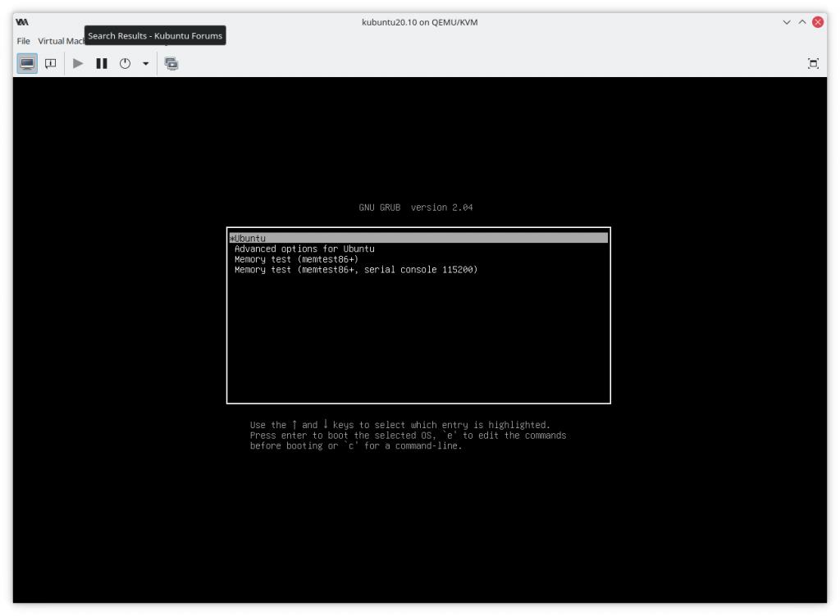Open the File menu
This screenshot has height=616, width=840.
click(21, 39)
